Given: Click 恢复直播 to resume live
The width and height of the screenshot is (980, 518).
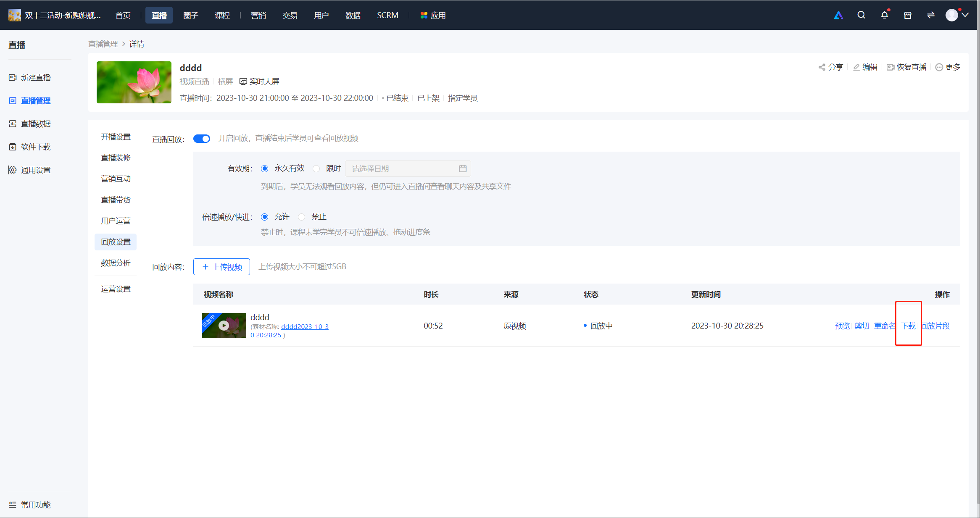Looking at the screenshot, I should [906, 67].
